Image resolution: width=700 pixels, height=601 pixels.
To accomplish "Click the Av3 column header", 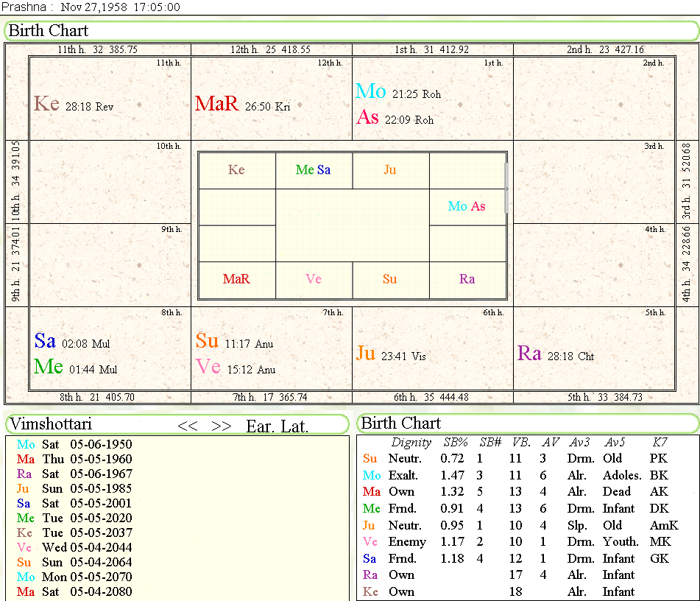I will 579,443.
